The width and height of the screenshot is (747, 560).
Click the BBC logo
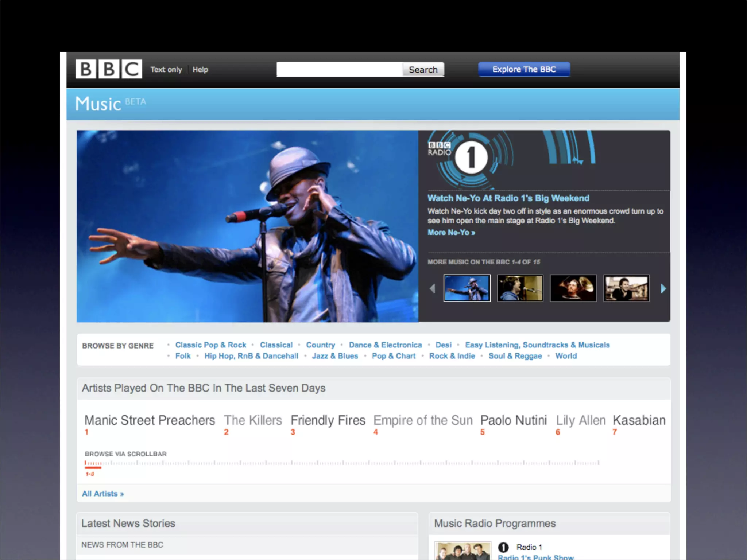coord(109,69)
